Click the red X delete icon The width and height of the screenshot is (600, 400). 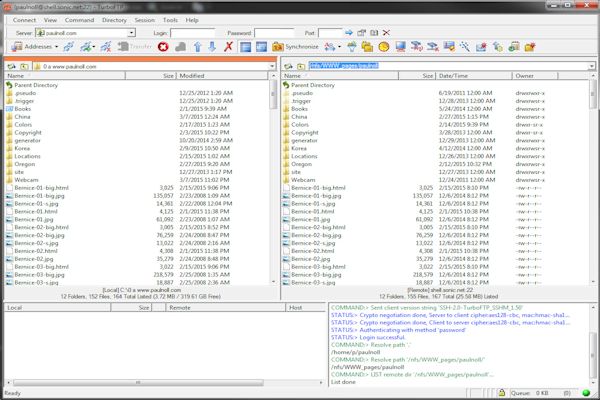[228, 46]
